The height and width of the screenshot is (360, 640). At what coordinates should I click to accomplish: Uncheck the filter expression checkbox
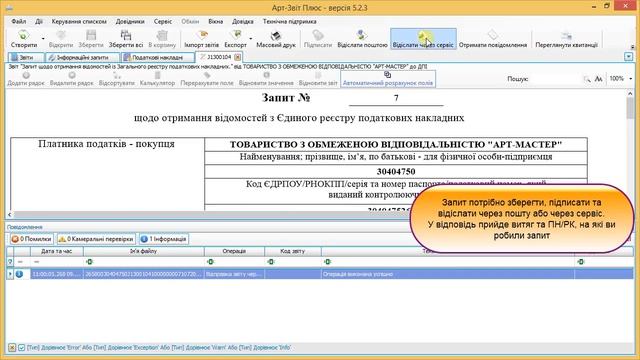(x=22, y=347)
